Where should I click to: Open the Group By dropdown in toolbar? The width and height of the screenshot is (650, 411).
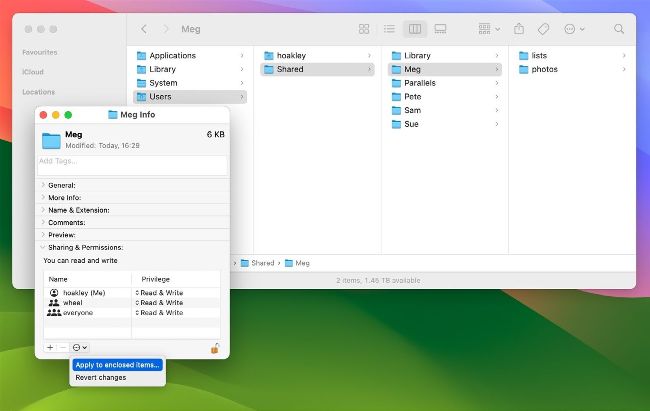(489, 29)
